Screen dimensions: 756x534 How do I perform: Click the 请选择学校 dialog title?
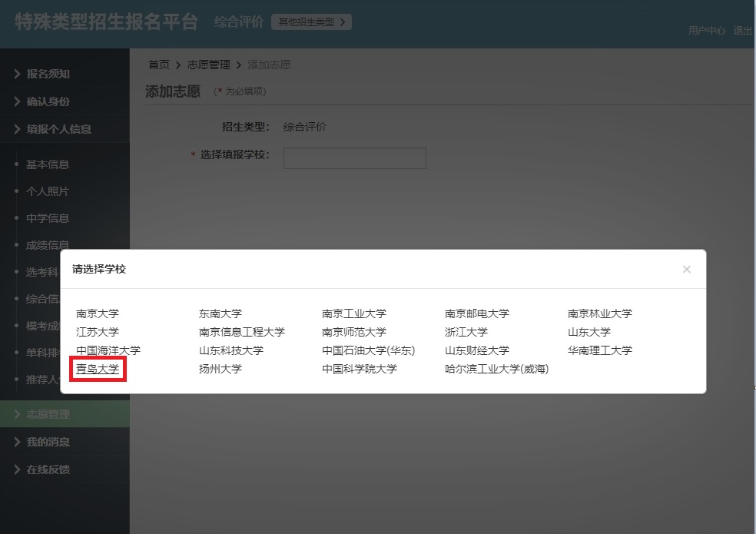pyautogui.click(x=99, y=269)
